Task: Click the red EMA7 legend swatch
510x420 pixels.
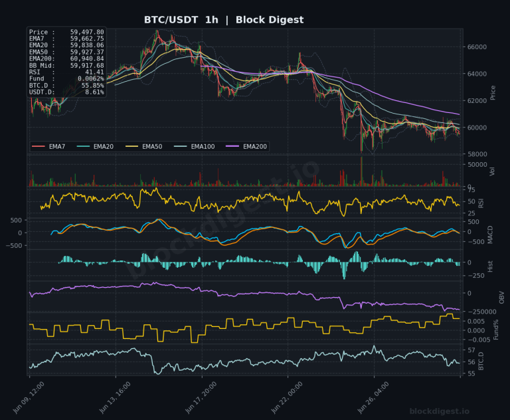Action: click(38, 146)
